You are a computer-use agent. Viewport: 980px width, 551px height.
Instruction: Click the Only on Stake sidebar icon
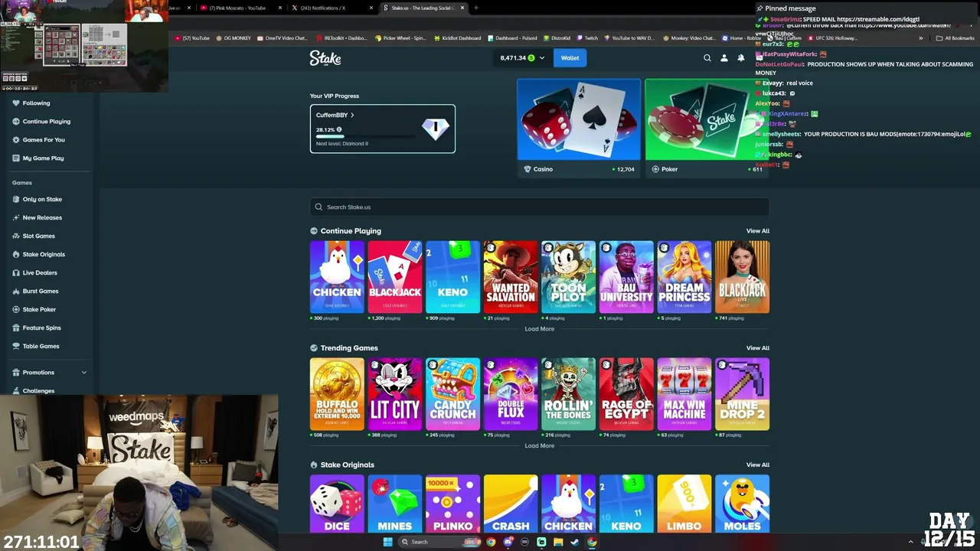(16, 199)
